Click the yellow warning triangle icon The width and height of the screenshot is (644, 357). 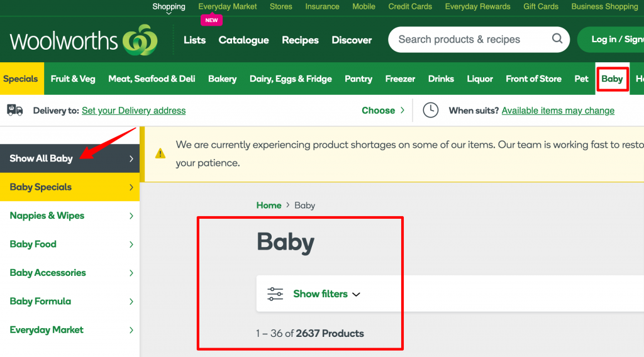160,153
